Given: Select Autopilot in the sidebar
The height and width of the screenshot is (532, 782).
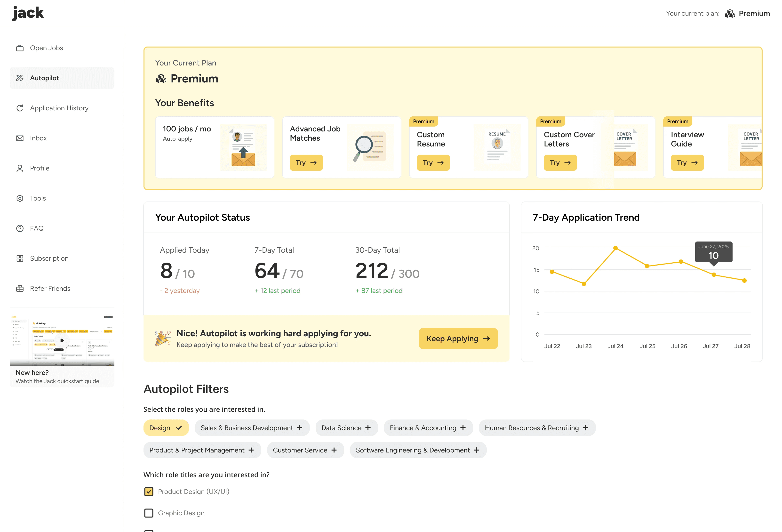Looking at the screenshot, I should click(44, 78).
